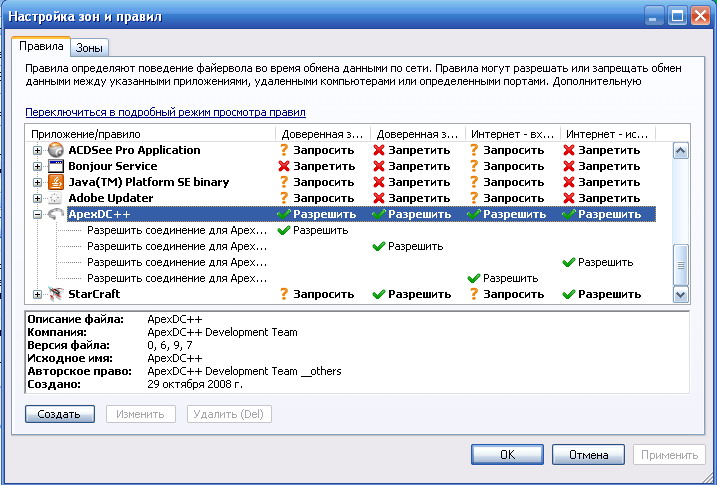This screenshot has height=485, width=717.
Task: Click the Отмена button
Action: coord(589,454)
